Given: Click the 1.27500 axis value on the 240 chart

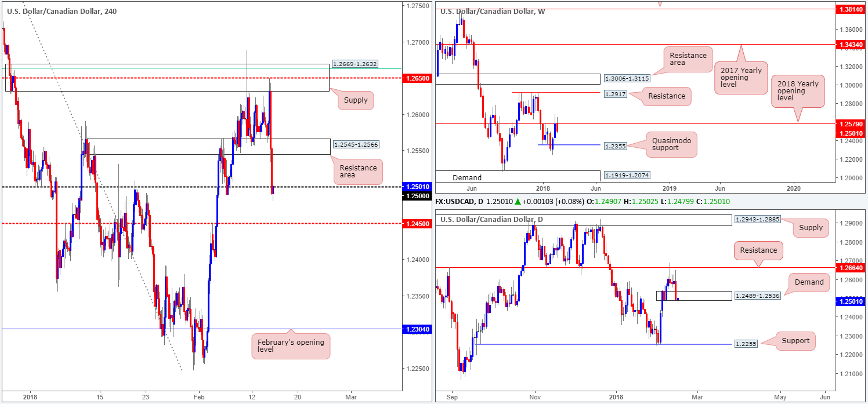Looking at the screenshot, I should 417,6.
